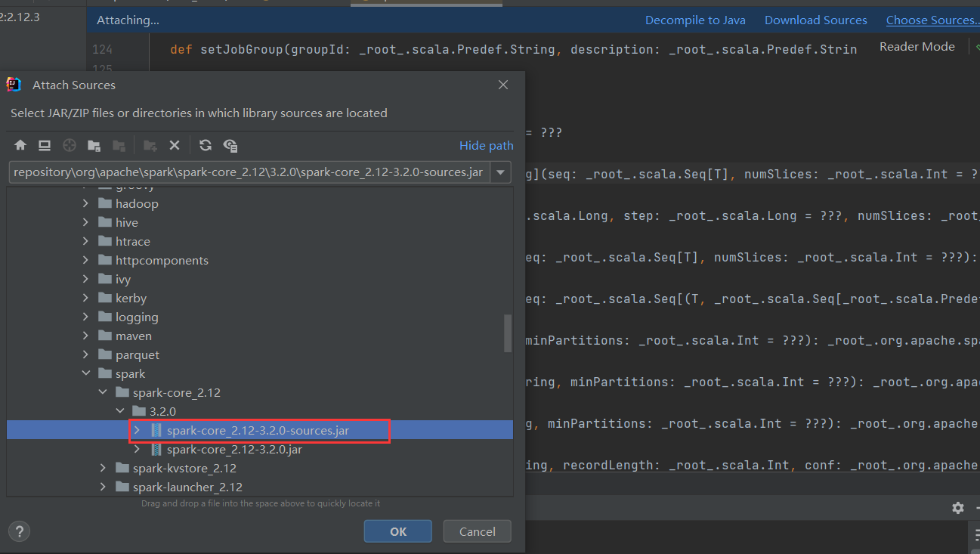Expand the kerby folder
Image resolution: width=980 pixels, height=554 pixels.
point(85,298)
